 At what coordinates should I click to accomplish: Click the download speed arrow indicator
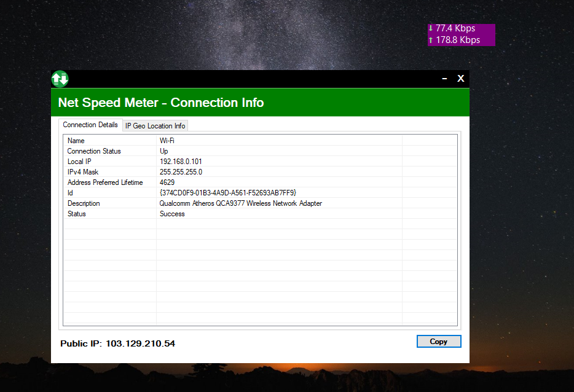(431, 28)
